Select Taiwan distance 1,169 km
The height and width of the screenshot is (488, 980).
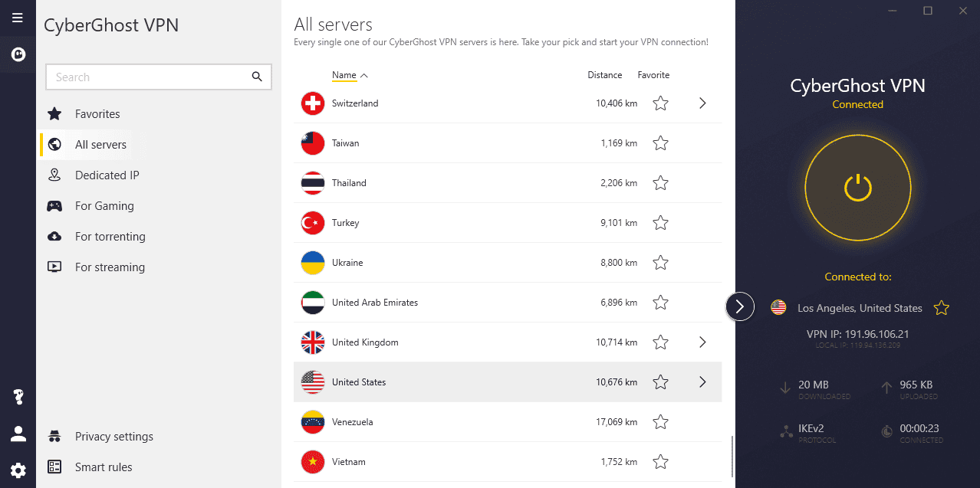(x=619, y=143)
